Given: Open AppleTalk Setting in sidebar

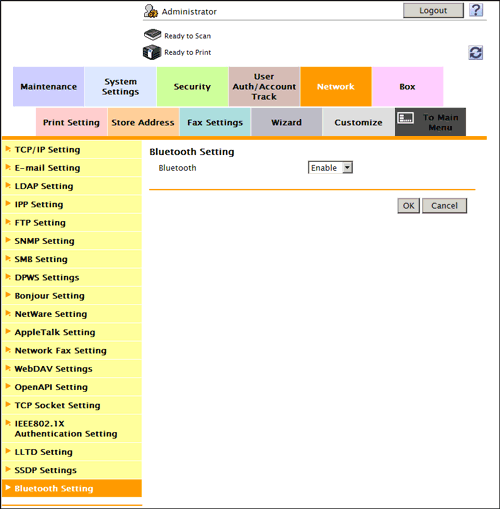Looking at the screenshot, I should click(x=72, y=332).
